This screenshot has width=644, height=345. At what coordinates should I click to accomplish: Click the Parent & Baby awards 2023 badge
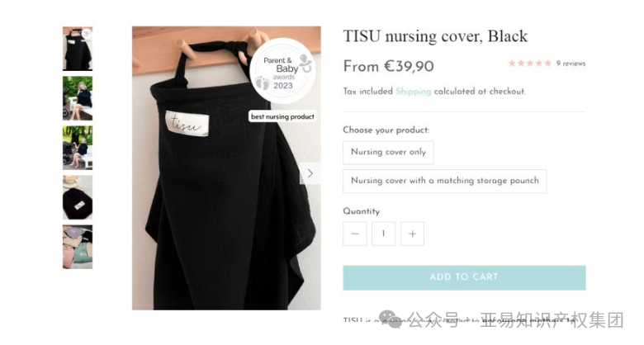click(x=283, y=70)
